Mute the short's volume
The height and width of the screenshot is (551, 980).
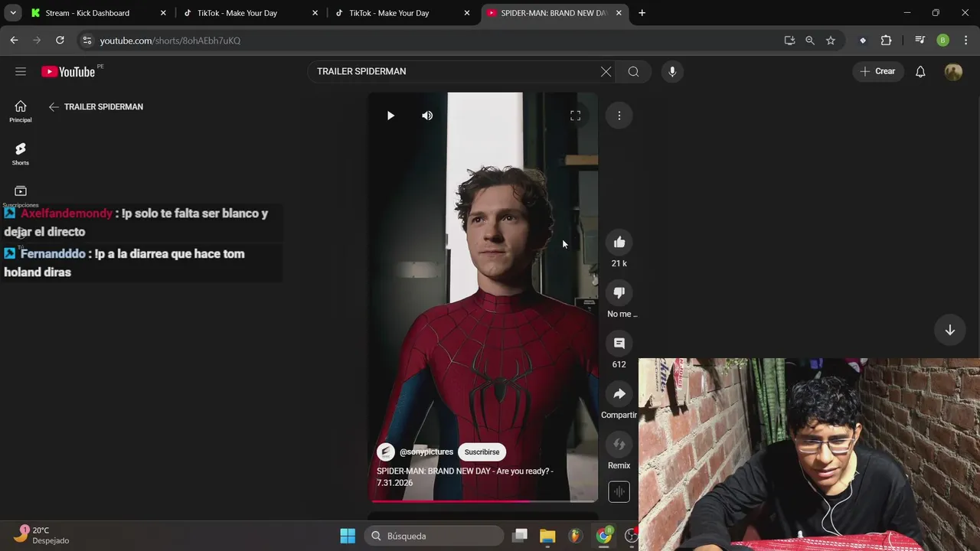(x=427, y=116)
